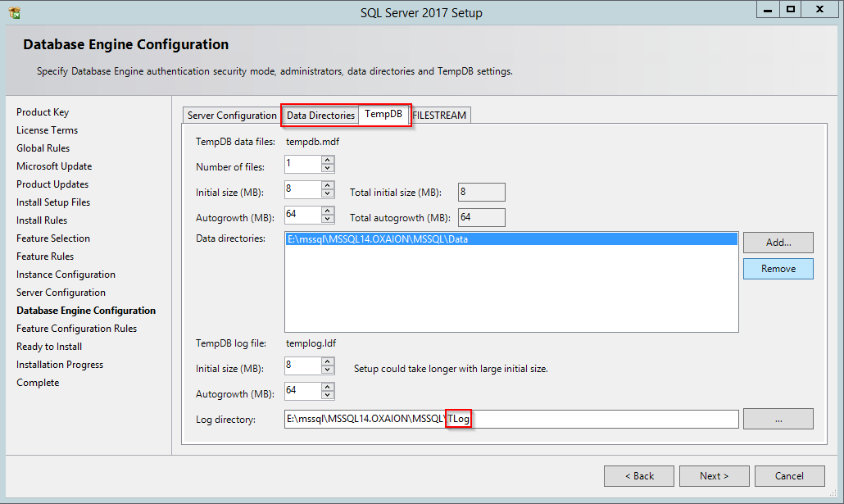Viewport: 844px width, 504px height.
Task: Go to previous step with Back button
Action: 639,476
